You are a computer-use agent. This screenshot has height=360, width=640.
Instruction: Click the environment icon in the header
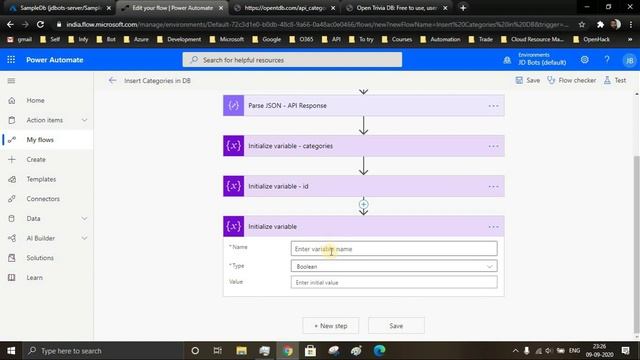pos(507,60)
